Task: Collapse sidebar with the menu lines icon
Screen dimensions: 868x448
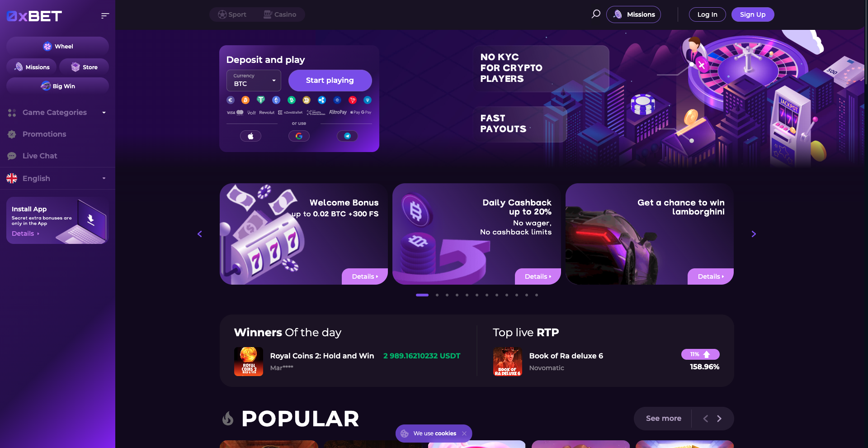Action: (x=105, y=16)
